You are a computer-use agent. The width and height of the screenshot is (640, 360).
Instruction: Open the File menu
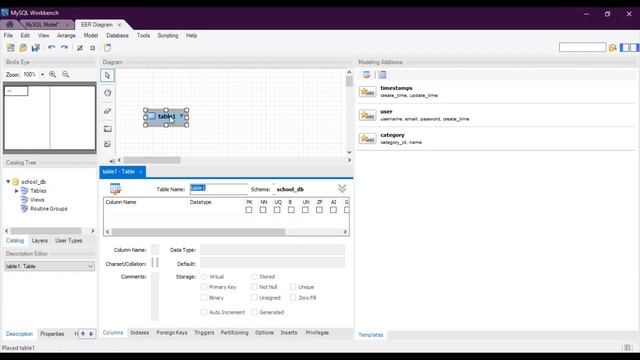point(8,36)
